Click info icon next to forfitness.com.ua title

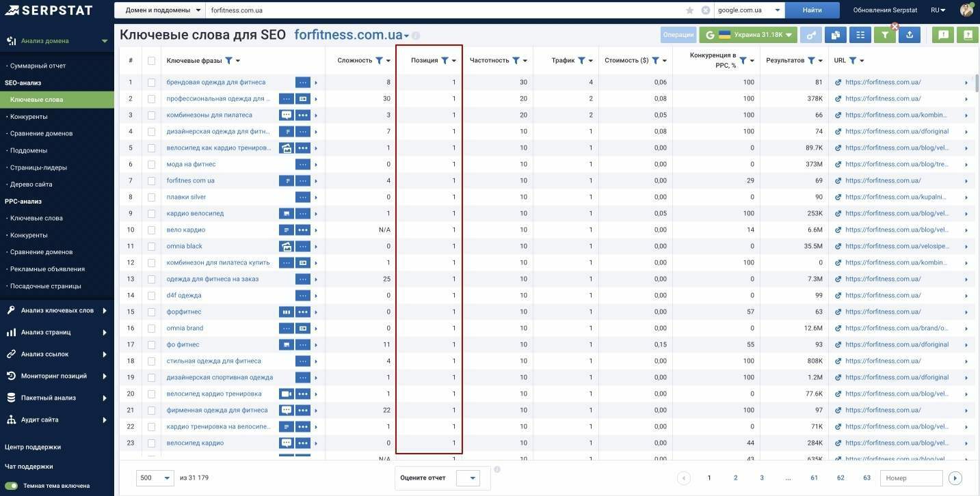(416, 36)
